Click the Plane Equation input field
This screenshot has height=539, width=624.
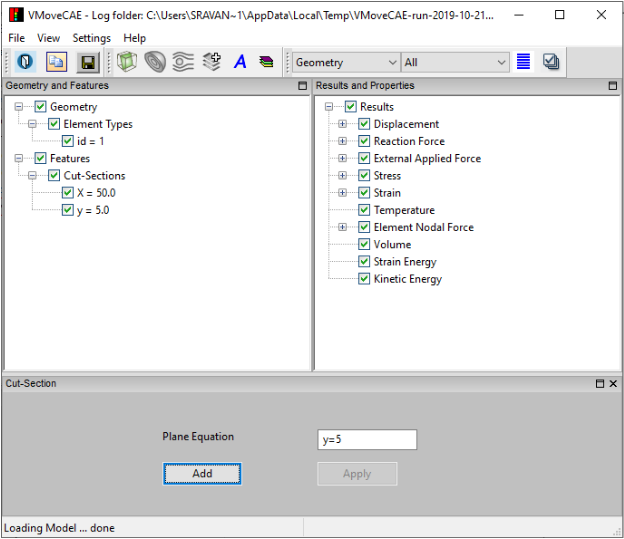click(367, 439)
